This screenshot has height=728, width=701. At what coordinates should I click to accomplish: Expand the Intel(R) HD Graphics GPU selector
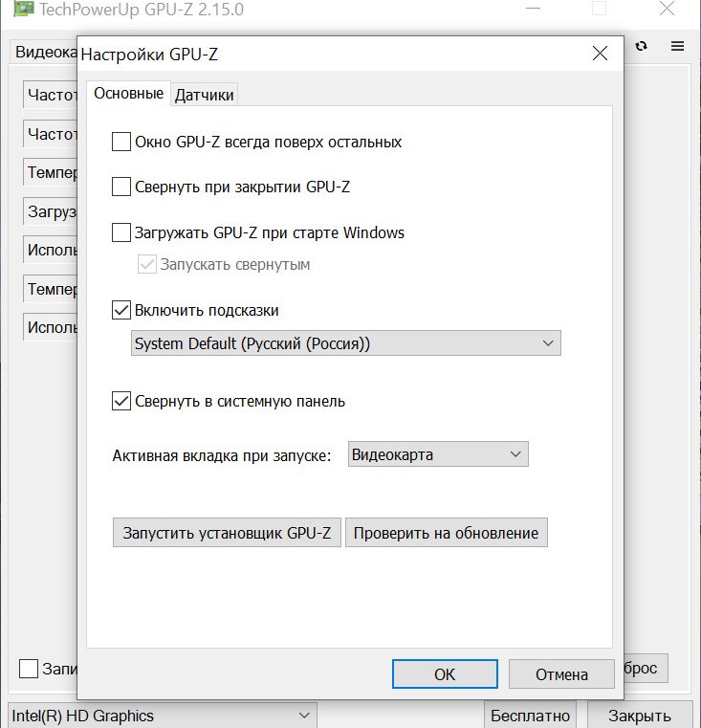click(x=163, y=716)
